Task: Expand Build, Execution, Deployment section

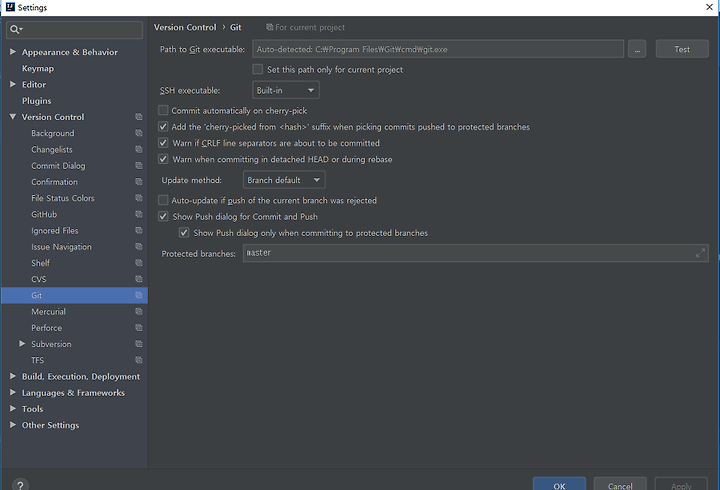Action: (13, 376)
